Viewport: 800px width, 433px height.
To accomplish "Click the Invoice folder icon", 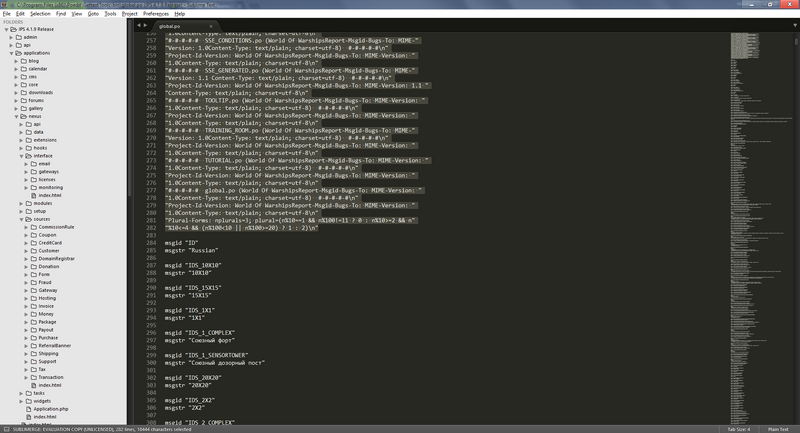I will (33, 305).
